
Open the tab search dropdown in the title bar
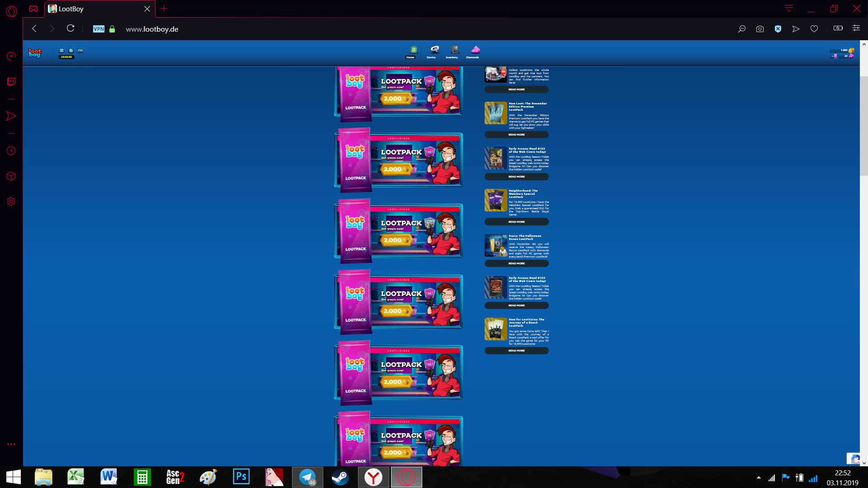(789, 9)
